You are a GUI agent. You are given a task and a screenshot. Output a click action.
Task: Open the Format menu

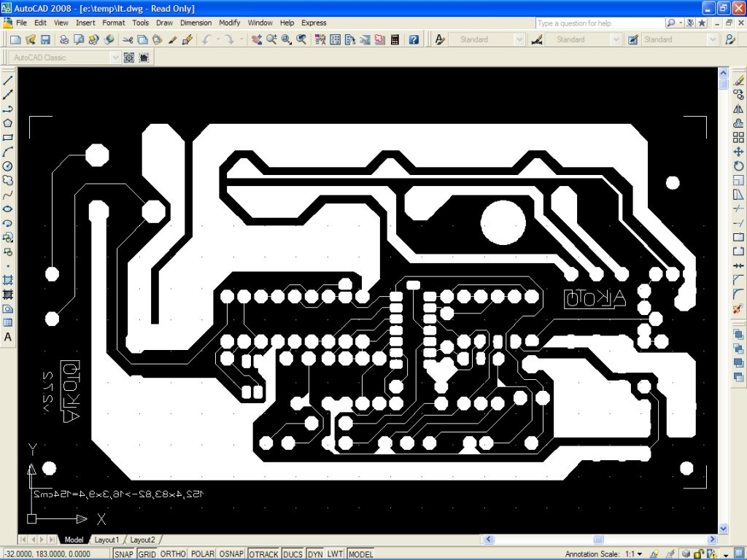click(113, 23)
